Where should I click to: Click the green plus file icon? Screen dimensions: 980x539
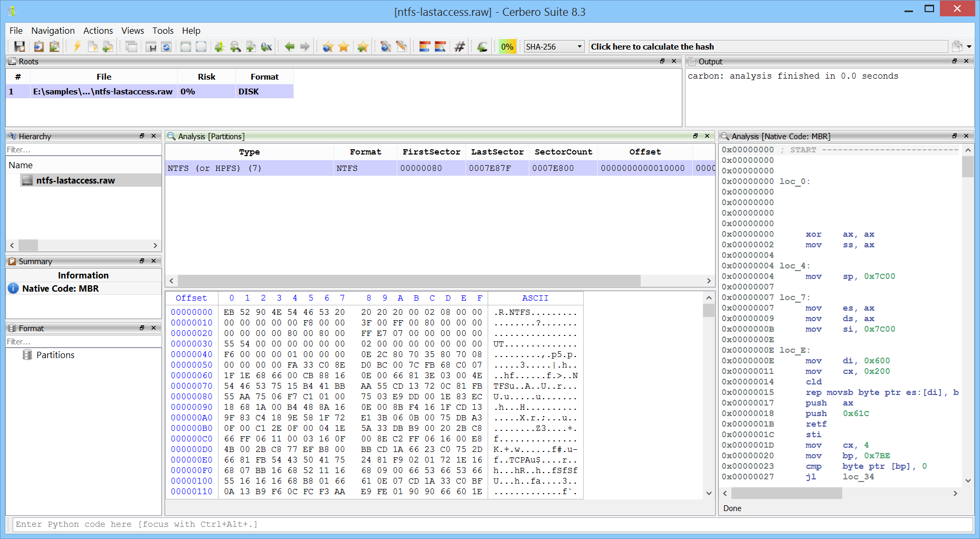coord(251,46)
